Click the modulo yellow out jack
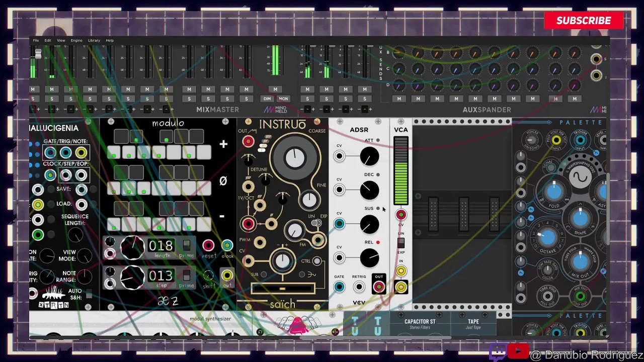The image size is (644, 362). click(x=227, y=275)
